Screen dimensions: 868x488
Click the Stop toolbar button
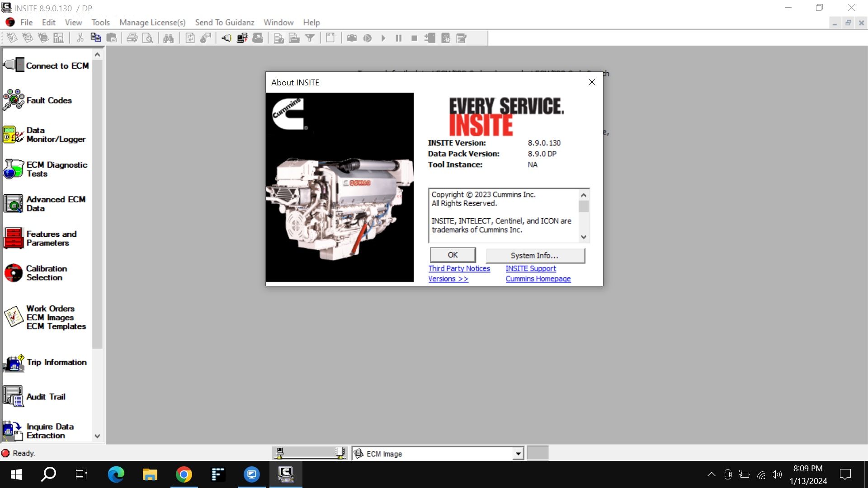(414, 38)
